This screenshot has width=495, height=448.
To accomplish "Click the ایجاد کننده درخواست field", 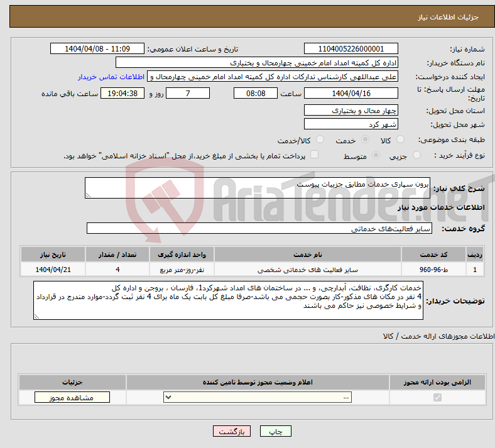I will pyautogui.click(x=273, y=77).
